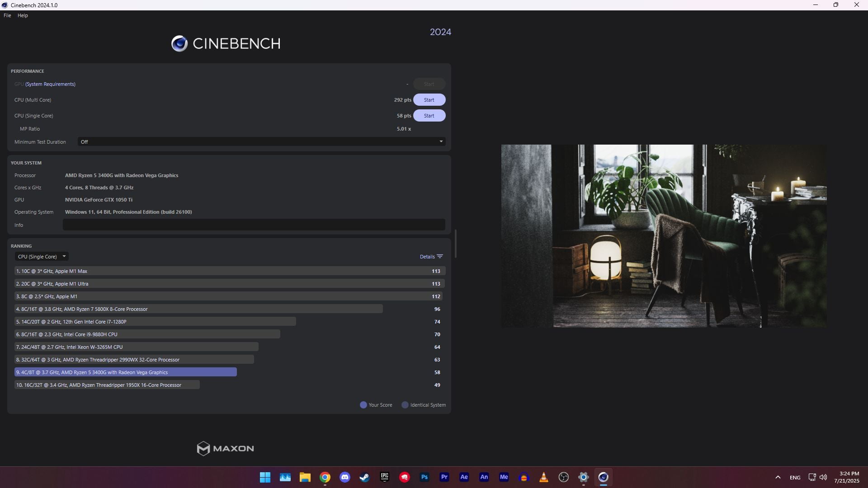Open the CPU (Single Core) ranking selector
This screenshot has width=868, height=488.
coord(42,257)
